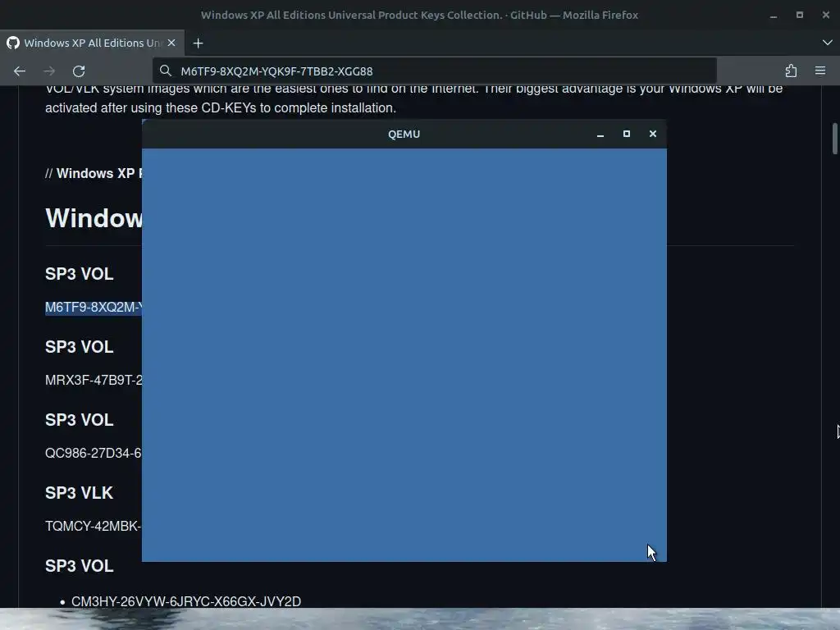Image resolution: width=840 pixels, height=630 pixels.
Task: Click the SP3 VOL heading above CM3HY key
Action: (x=79, y=566)
